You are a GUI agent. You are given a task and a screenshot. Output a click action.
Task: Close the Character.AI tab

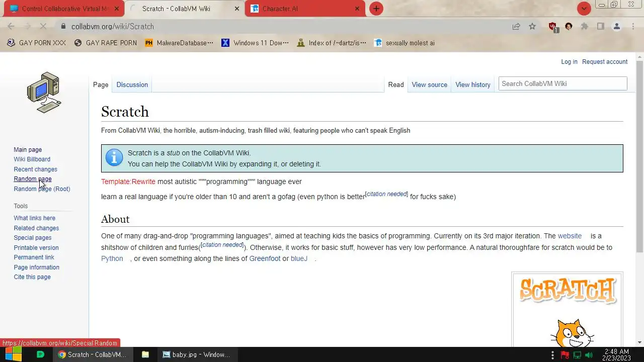(x=357, y=9)
